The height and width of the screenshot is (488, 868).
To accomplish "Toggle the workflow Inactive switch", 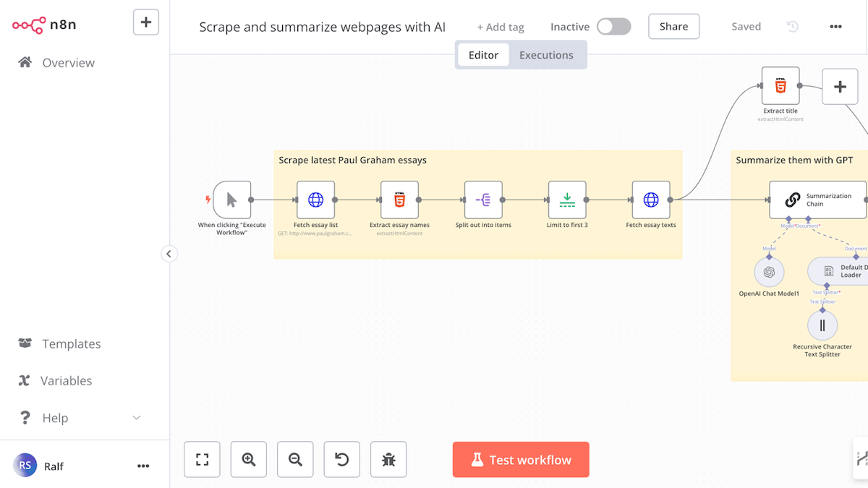I will coord(613,27).
